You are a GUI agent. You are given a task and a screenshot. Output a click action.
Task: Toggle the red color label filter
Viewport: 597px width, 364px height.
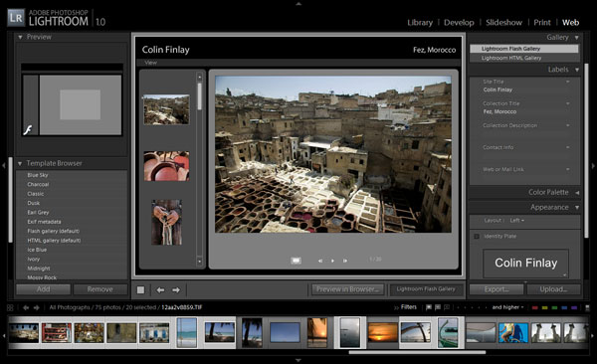pyautogui.click(x=535, y=307)
